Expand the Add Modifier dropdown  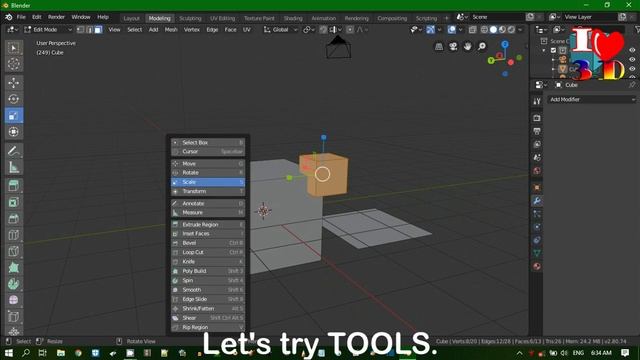point(592,99)
